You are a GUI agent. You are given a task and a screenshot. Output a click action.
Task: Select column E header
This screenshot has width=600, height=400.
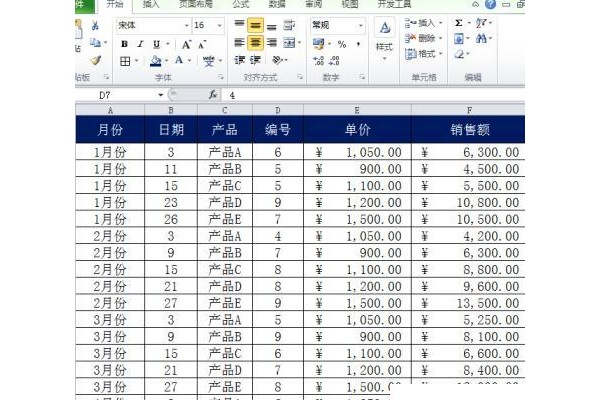357,110
